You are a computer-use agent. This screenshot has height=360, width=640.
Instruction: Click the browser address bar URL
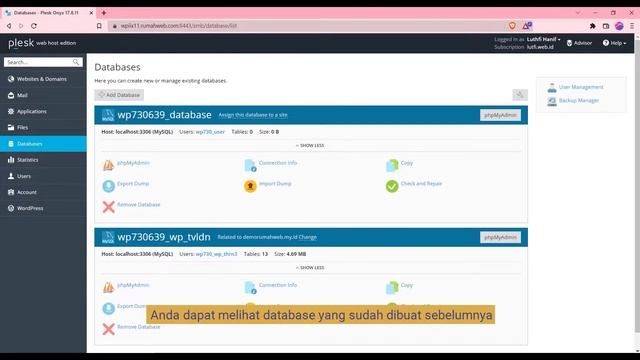pos(178,26)
